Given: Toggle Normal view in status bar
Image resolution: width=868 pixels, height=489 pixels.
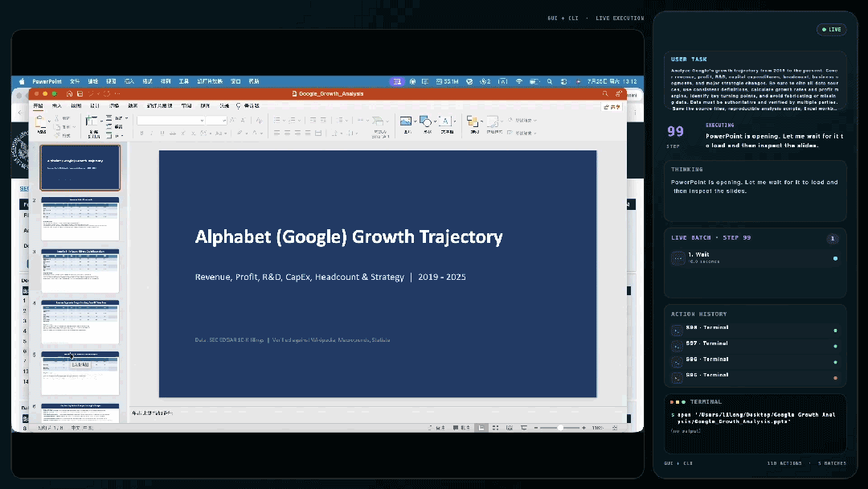Looking at the screenshot, I should pyautogui.click(x=481, y=428).
